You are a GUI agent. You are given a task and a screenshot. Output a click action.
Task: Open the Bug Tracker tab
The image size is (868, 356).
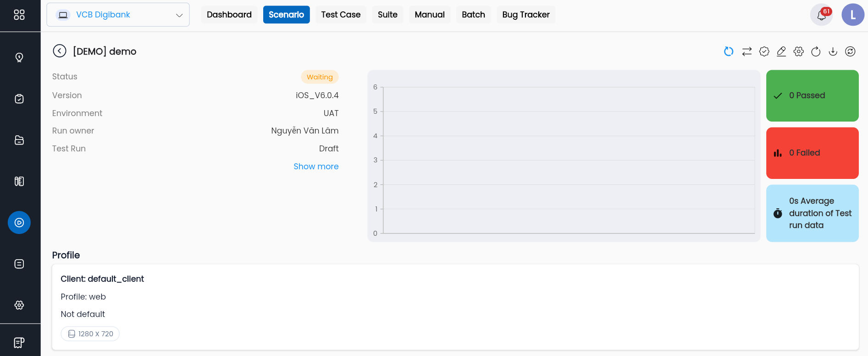pyautogui.click(x=526, y=15)
